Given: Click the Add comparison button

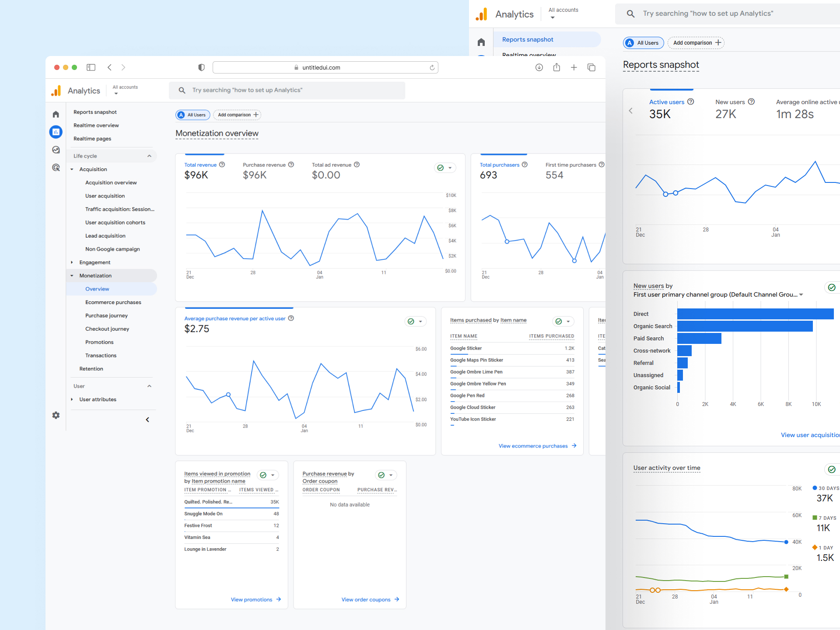Looking at the screenshot, I should point(238,115).
